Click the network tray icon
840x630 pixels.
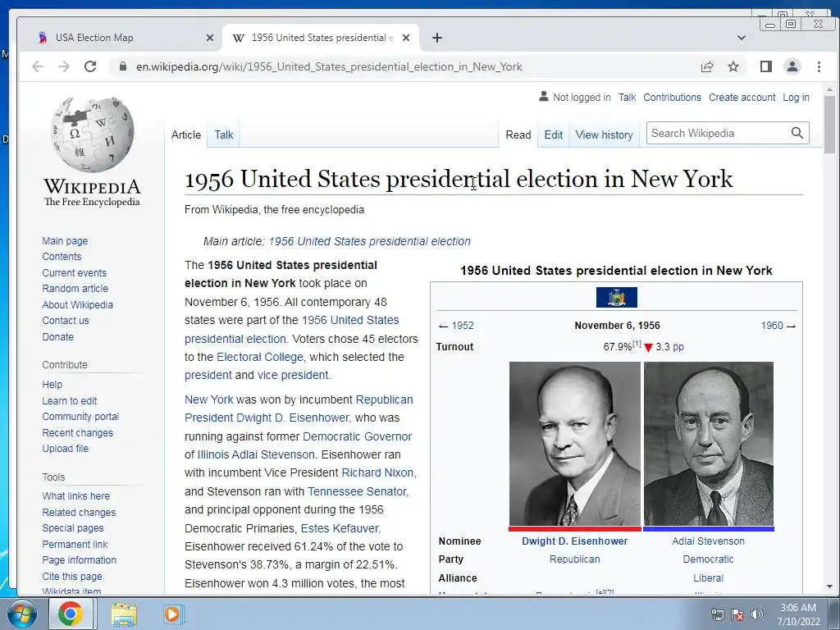pos(717,614)
